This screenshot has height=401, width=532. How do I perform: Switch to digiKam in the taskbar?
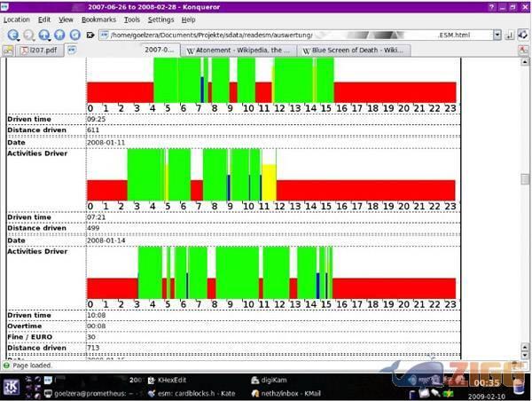coord(275,377)
